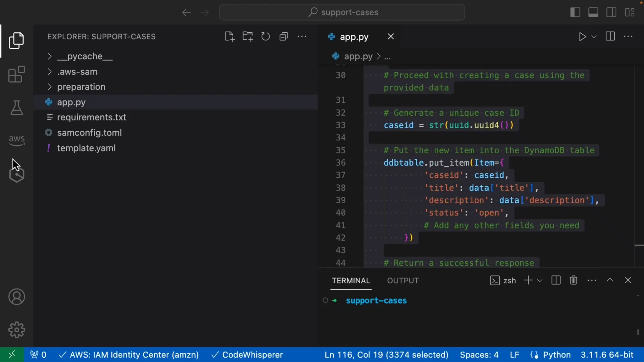This screenshot has height=362, width=644.
Task: Click the Python interpreter version 3.11.6
Action: [607, 355]
